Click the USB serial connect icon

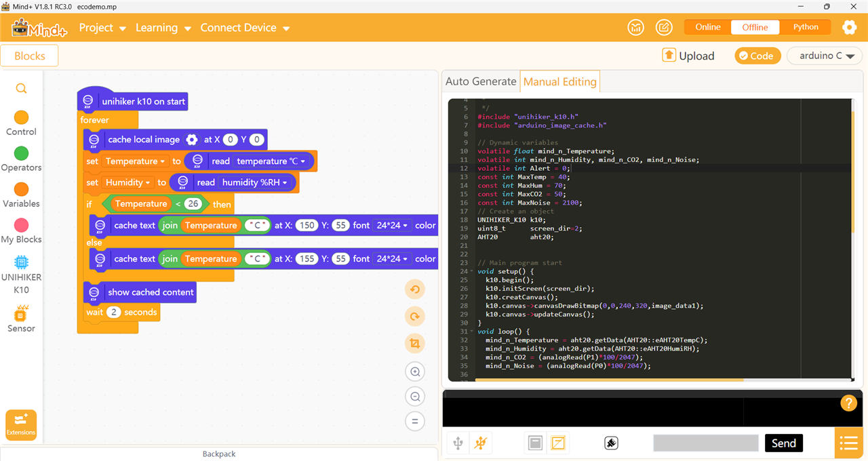(x=458, y=443)
